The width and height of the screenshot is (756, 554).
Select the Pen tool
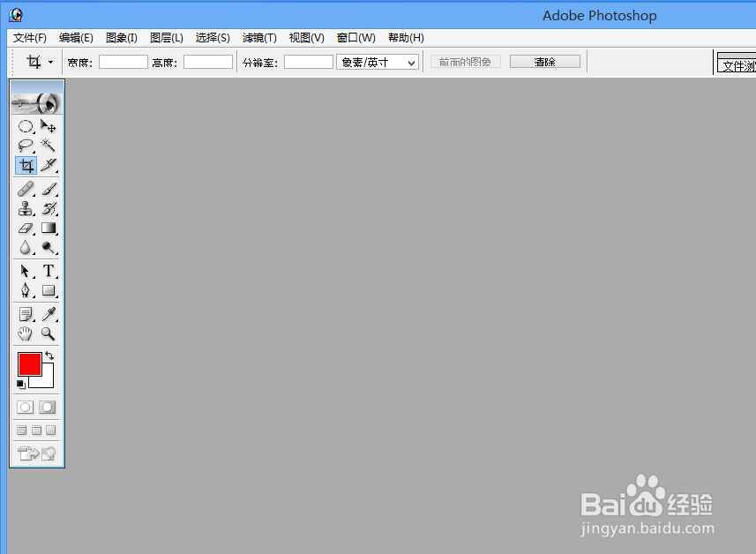point(26,290)
